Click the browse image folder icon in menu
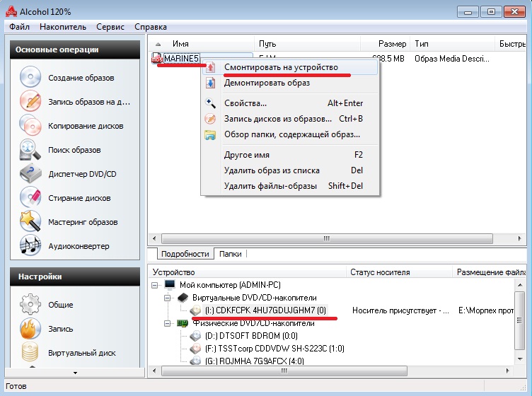Screen dimensions: 532x396 click(x=210, y=134)
